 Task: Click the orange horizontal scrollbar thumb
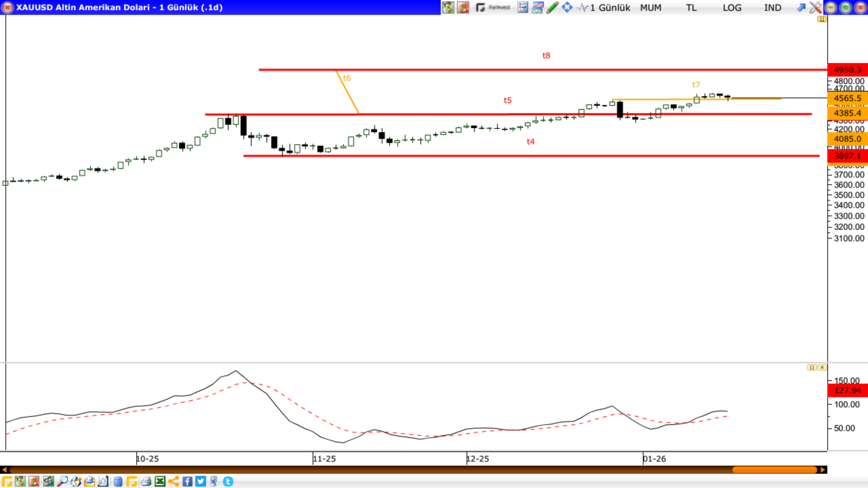[774, 470]
